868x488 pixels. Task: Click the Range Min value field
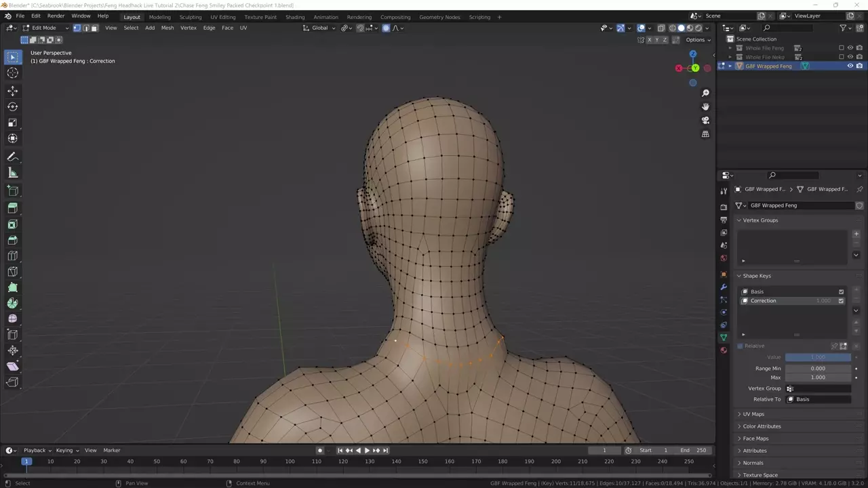click(818, 369)
